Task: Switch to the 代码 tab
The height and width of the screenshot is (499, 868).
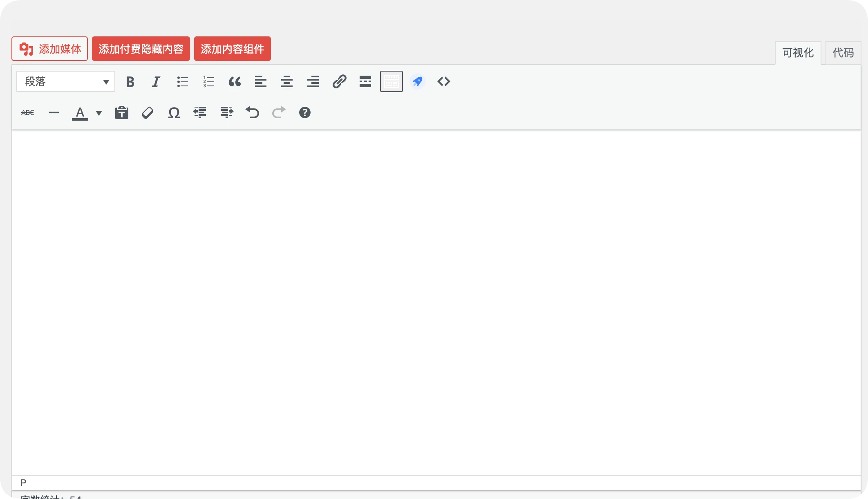Action: point(843,53)
